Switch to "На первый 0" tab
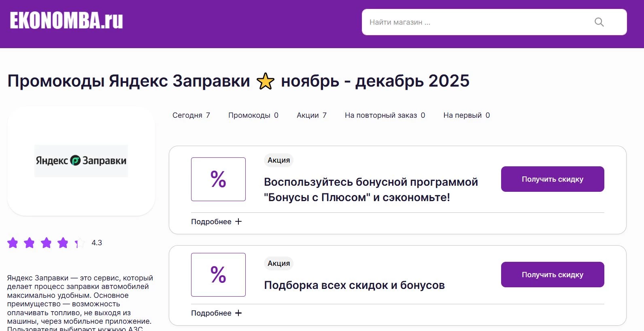The width and height of the screenshot is (644, 331). 467,115
